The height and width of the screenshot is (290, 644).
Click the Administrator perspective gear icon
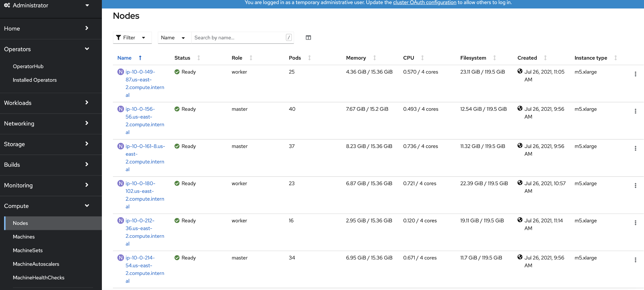7,5
